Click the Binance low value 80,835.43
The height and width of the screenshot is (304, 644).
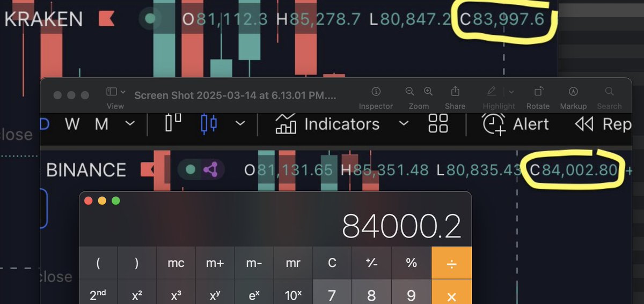pyautogui.click(x=484, y=170)
